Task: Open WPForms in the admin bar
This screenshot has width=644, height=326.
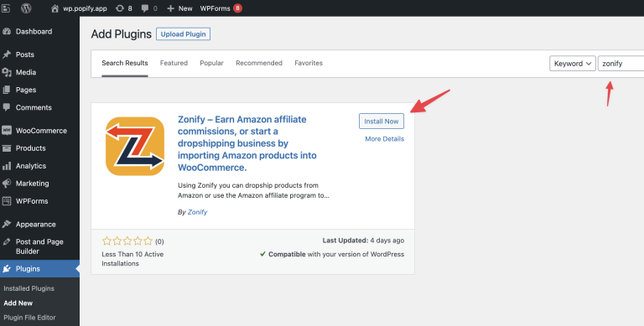Action: [215, 8]
